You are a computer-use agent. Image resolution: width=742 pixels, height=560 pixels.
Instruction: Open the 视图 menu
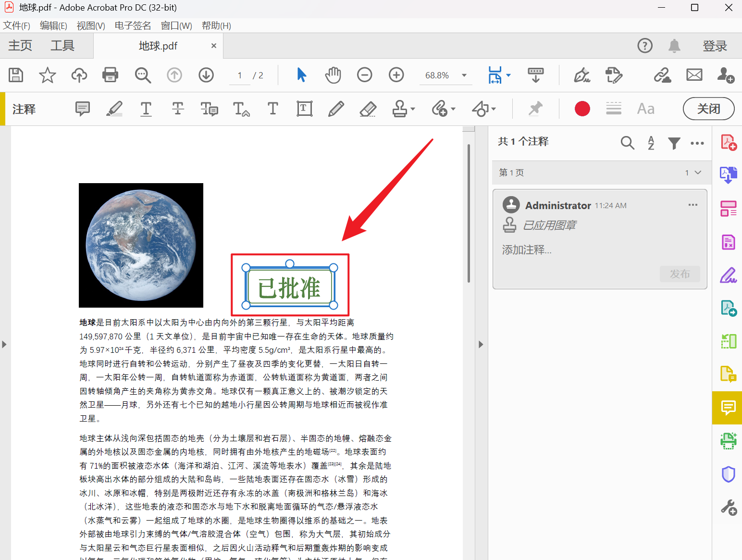[x=90, y=25]
